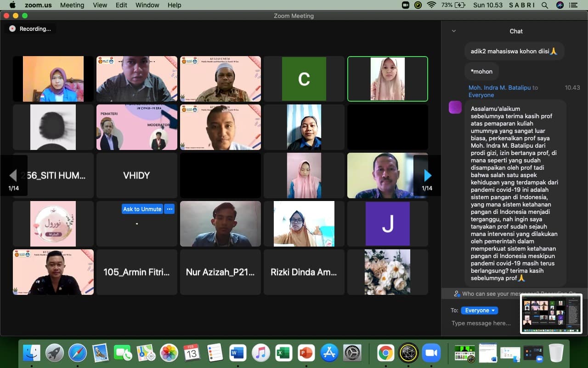
Task: Open the View menu
Action: click(100, 5)
